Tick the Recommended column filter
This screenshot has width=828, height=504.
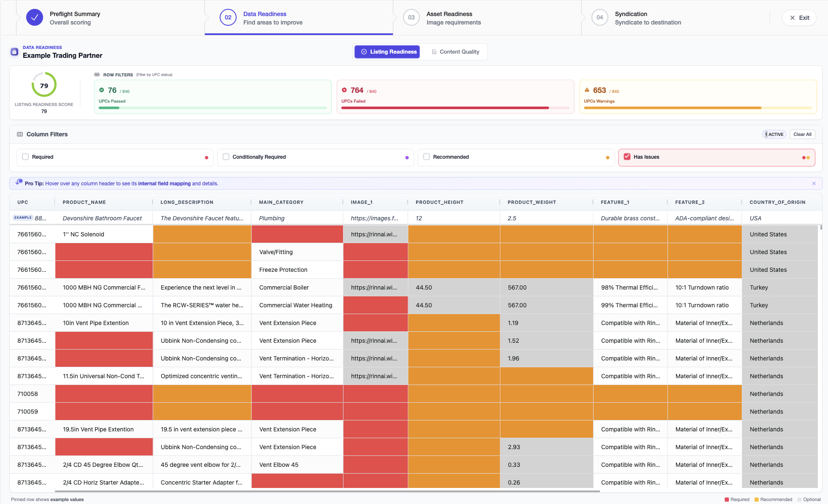pos(426,157)
